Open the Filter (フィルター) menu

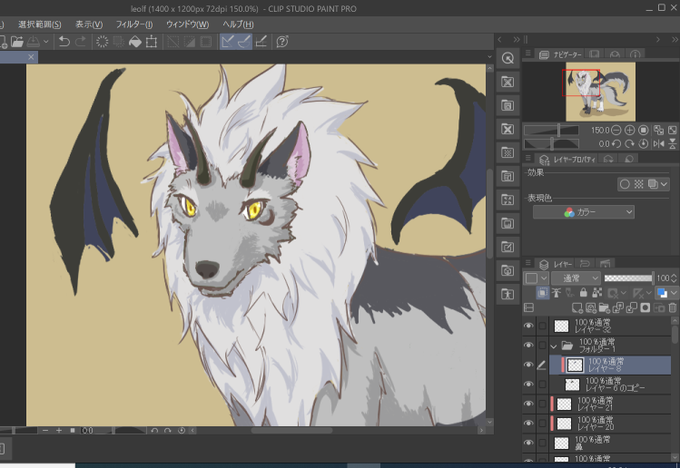coord(134,24)
